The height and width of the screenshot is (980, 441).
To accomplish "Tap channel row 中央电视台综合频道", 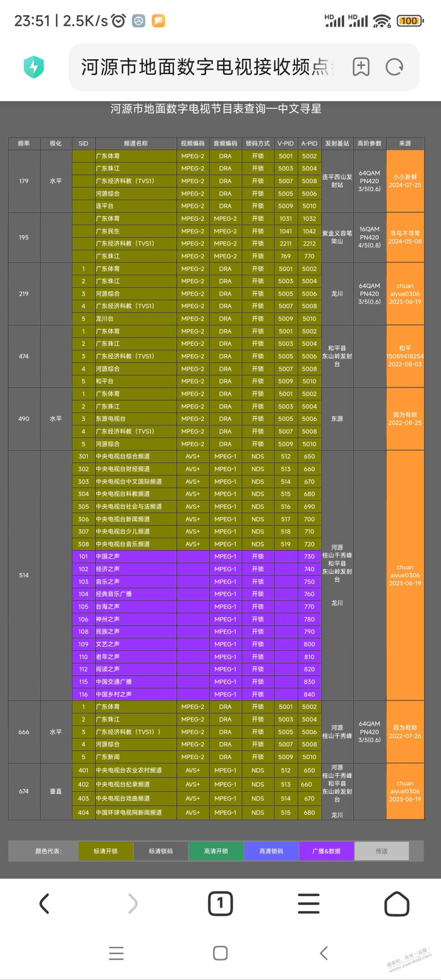I will click(x=136, y=456).
